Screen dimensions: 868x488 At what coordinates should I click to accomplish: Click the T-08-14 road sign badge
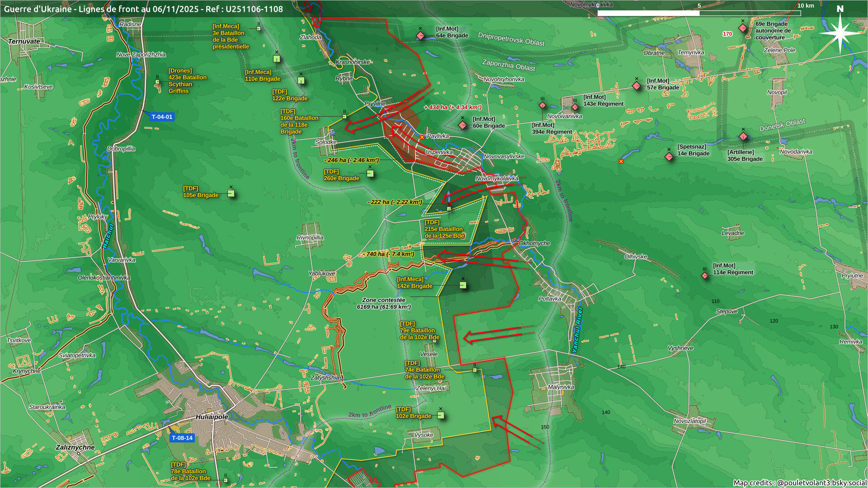pos(182,438)
